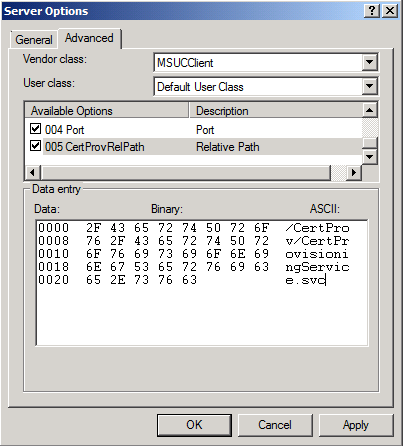This screenshot has width=403, height=446.
Task: Select the Advanced tab
Action: 89,38
